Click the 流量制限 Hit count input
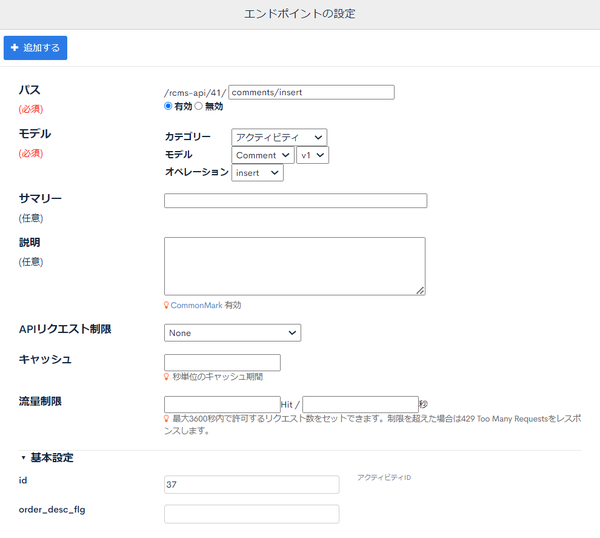Image resolution: width=600 pixels, height=538 pixels. tap(222, 404)
